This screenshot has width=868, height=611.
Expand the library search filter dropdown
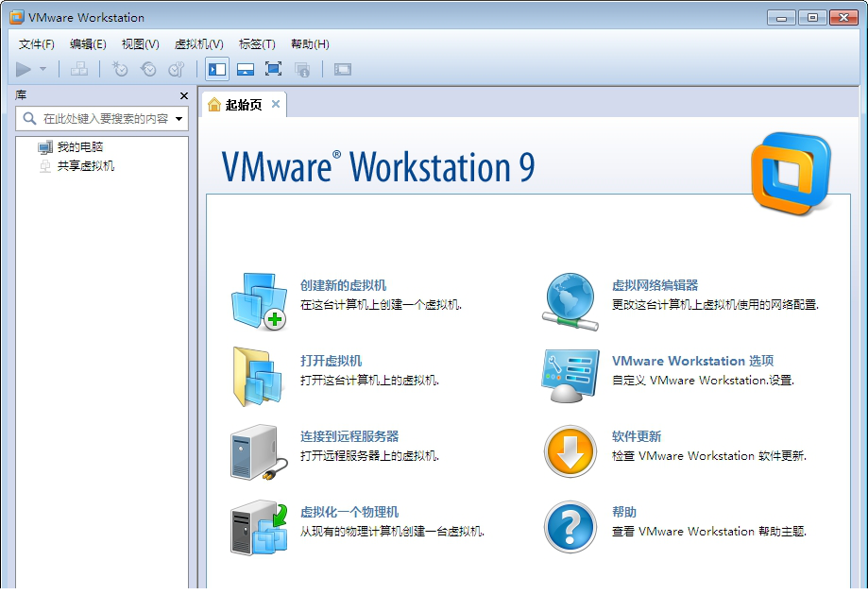tap(179, 118)
